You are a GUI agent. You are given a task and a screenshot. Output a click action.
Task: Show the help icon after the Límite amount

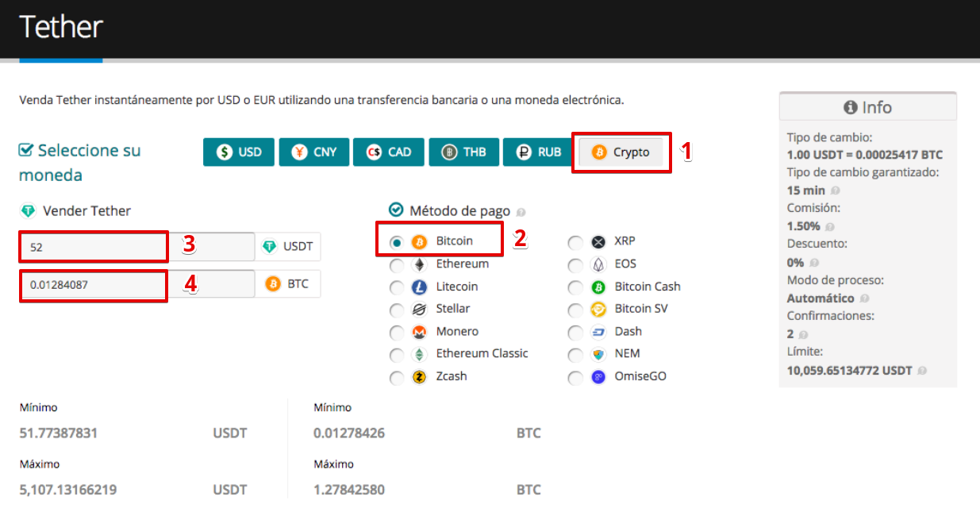(922, 371)
